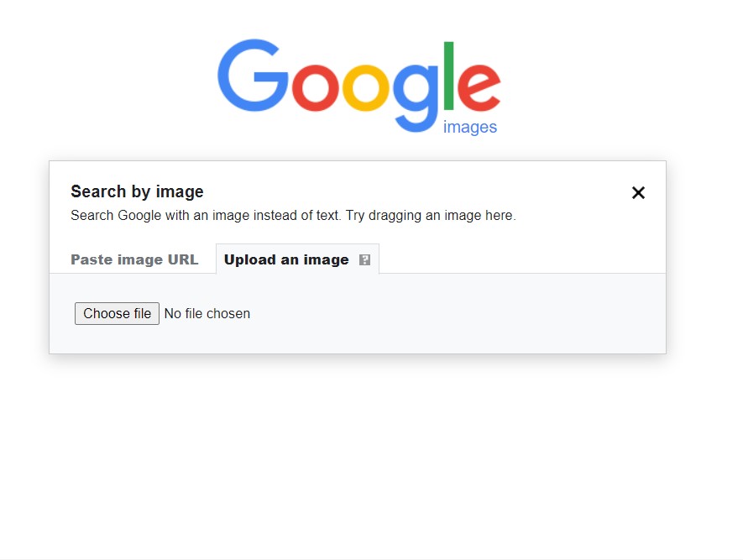Click the "No file chosen" text
The width and height of the screenshot is (743, 560).
[207, 314]
